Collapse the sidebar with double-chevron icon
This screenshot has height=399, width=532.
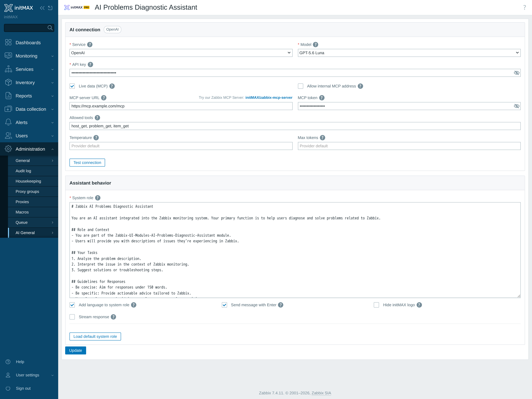click(42, 8)
